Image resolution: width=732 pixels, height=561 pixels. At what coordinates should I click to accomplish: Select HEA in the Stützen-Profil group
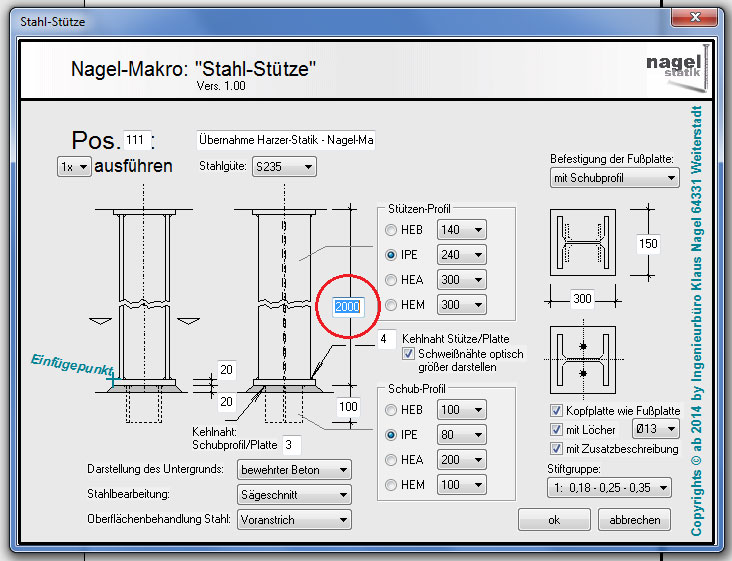[392, 280]
